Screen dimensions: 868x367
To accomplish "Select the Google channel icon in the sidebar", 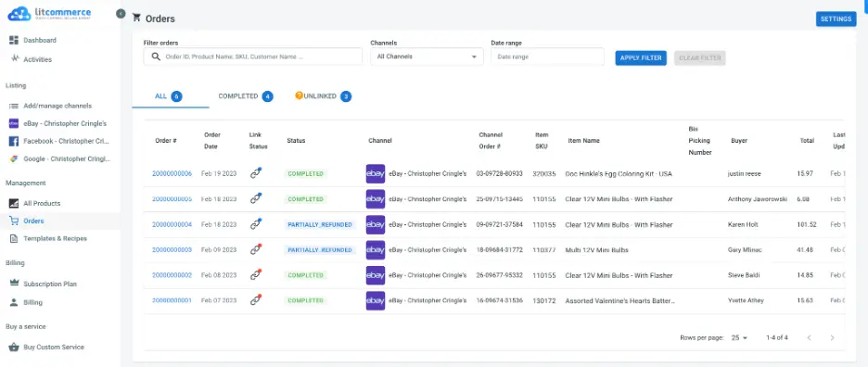I will 14,158.
